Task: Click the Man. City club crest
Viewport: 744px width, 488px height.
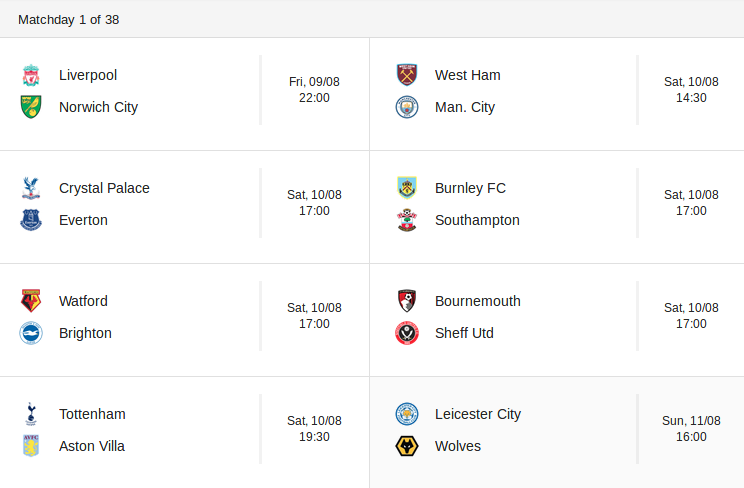Action: [407, 107]
